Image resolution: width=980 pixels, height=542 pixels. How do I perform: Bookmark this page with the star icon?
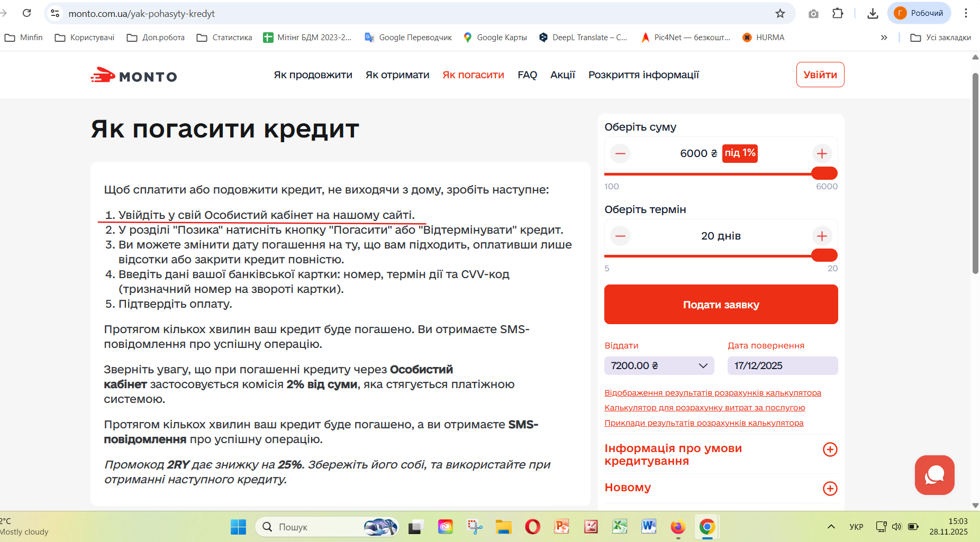point(780,13)
